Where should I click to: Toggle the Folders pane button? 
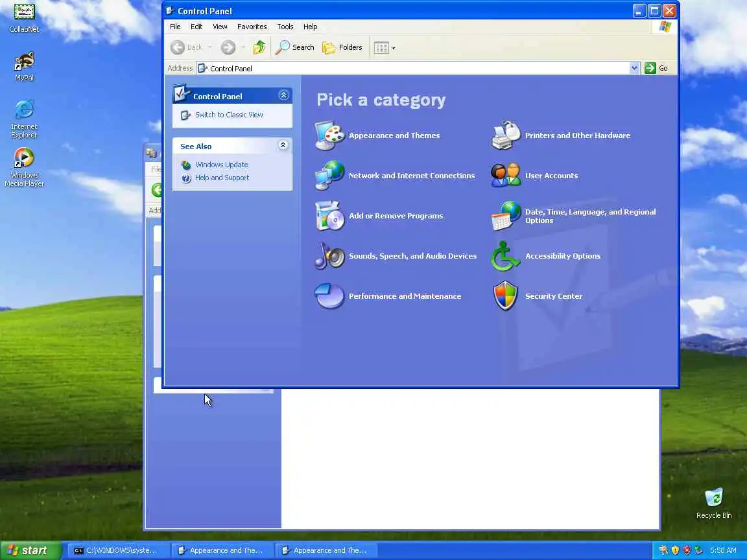tap(342, 47)
